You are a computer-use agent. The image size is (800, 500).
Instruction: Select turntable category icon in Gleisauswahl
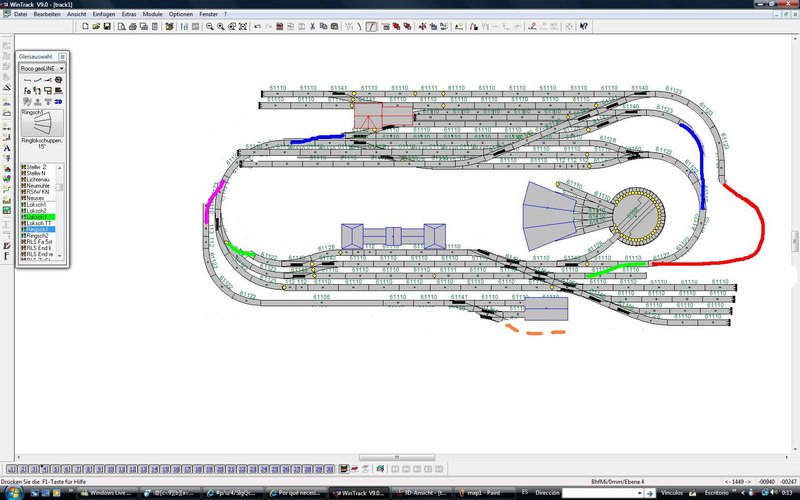58,80
